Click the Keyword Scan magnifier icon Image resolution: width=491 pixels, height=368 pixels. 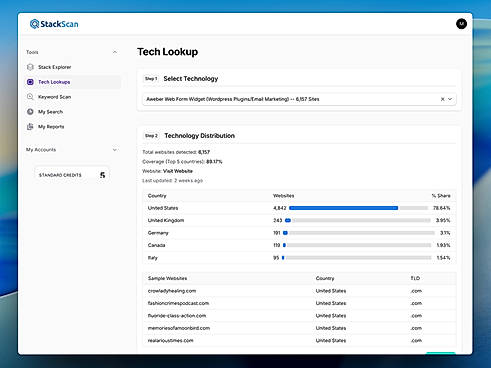point(30,97)
